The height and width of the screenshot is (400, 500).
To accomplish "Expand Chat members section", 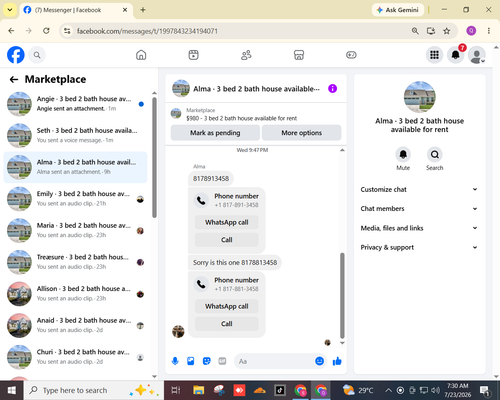I will click(419, 209).
